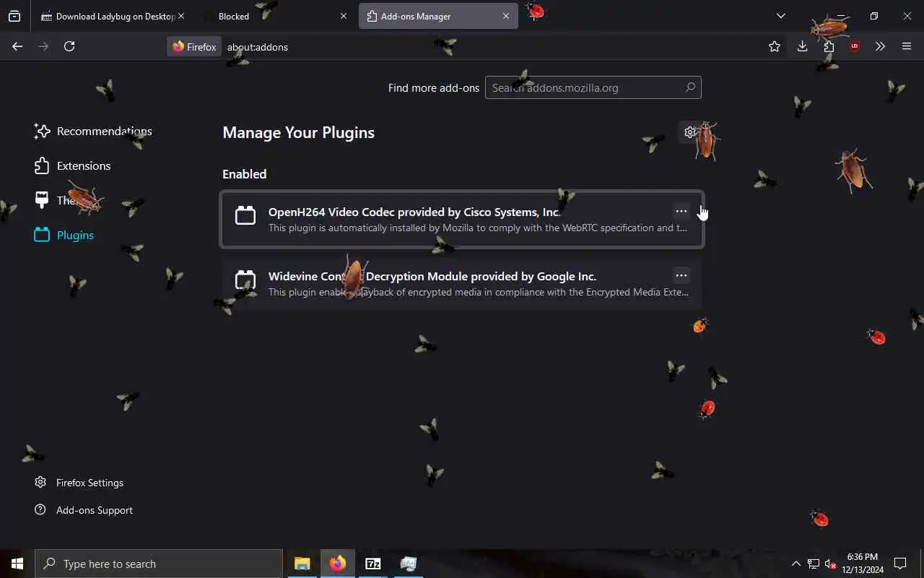Switch to Download Ladybug on Desktop tab
The image size is (924, 578).
(114, 16)
